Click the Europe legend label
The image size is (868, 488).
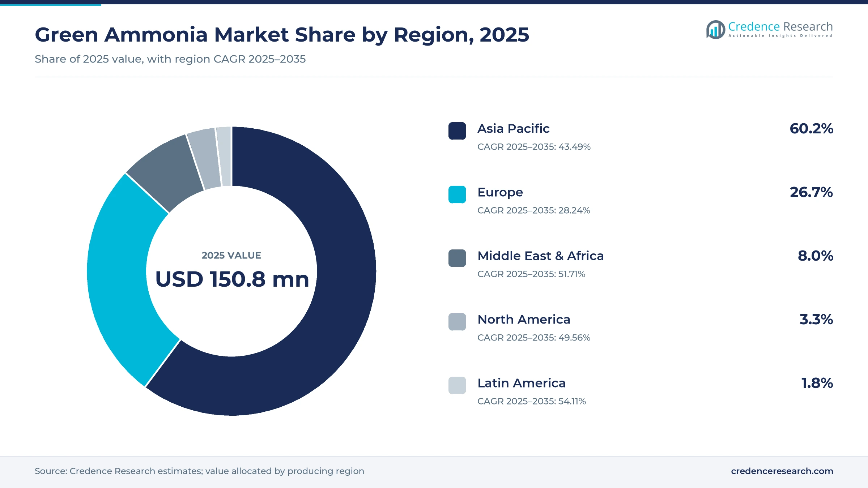pyautogui.click(x=500, y=192)
